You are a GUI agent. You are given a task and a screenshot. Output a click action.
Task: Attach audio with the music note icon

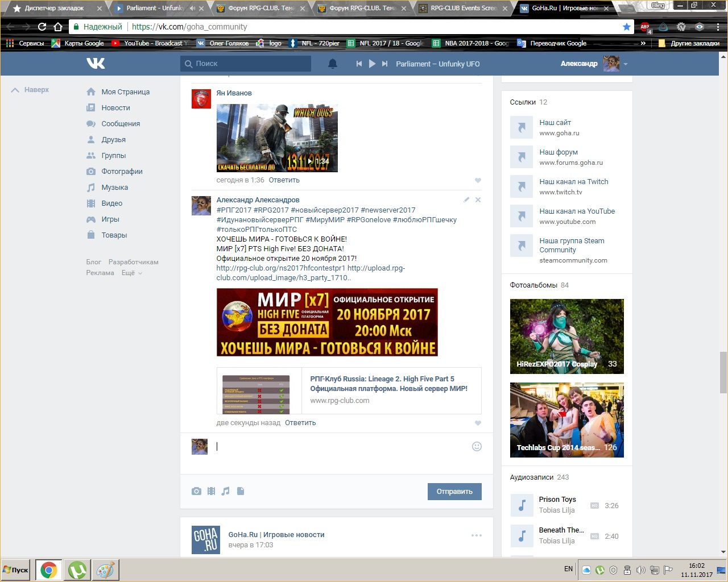point(226,491)
